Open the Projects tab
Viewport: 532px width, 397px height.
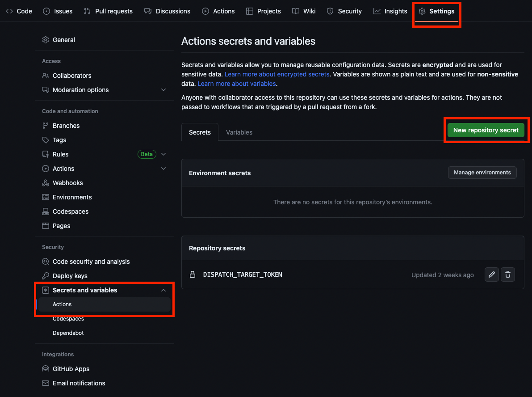(x=263, y=11)
